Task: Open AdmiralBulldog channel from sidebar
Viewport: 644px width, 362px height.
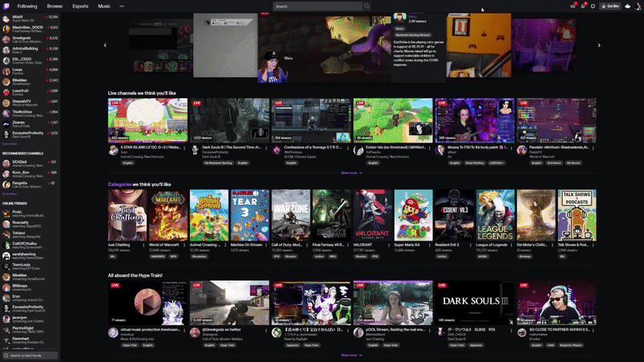Action: coord(30,50)
